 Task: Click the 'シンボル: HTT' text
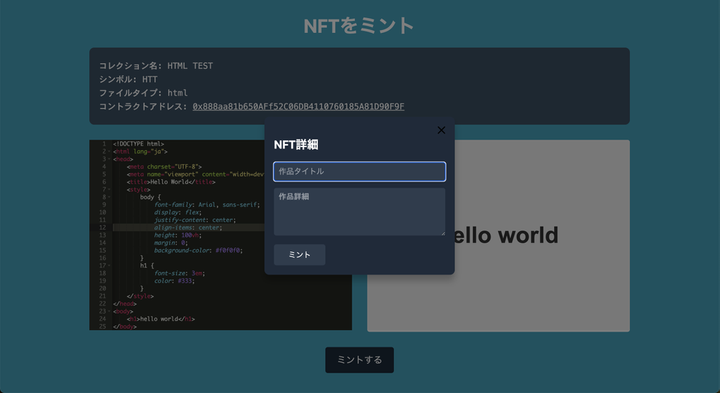coord(128,79)
